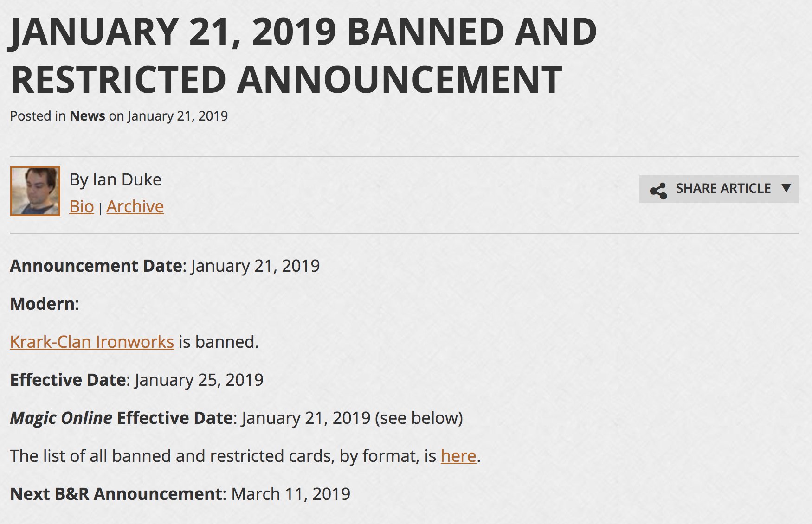
Task: Click Ian Duke's author photo
Action: pos(35,191)
